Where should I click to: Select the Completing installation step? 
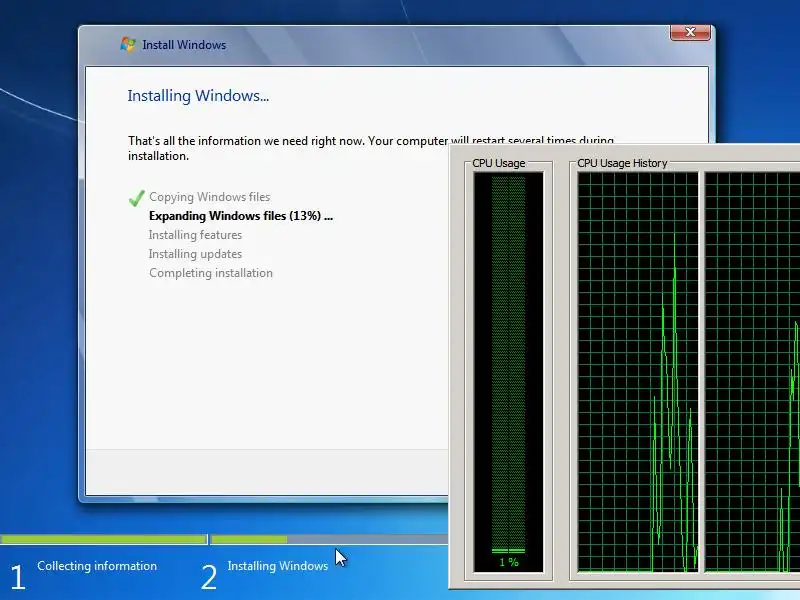point(211,273)
